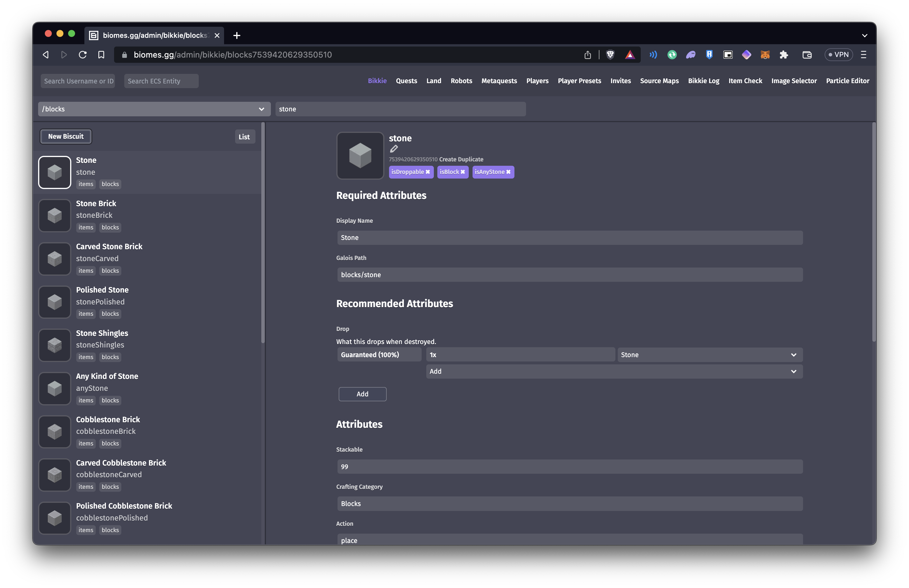Image resolution: width=909 pixels, height=588 pixels.
Task: Remove the isBlock tag
Action: coord(463,172)
